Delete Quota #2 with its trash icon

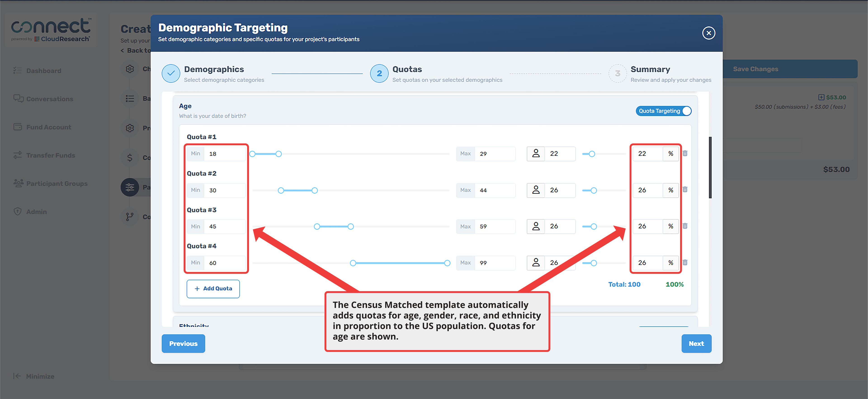click(685, 190)
